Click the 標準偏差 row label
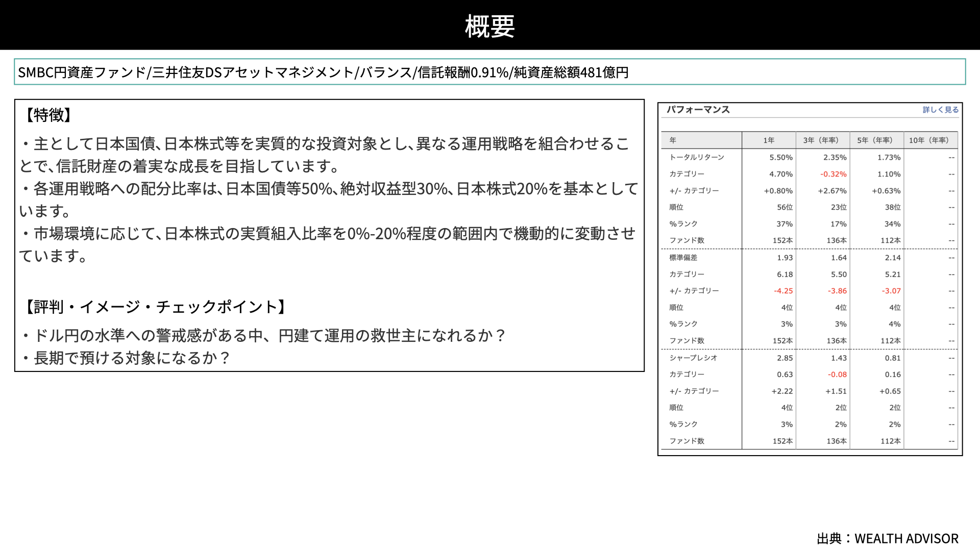 click(683, 258)
